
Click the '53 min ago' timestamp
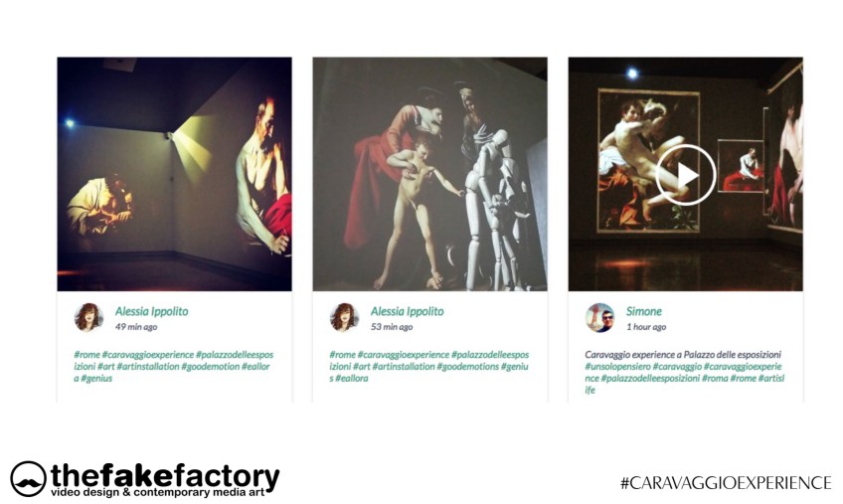(392, 326)
